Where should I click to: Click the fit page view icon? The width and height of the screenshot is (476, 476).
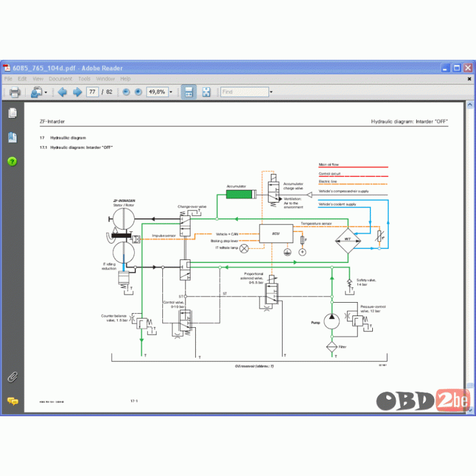[206, 92]
